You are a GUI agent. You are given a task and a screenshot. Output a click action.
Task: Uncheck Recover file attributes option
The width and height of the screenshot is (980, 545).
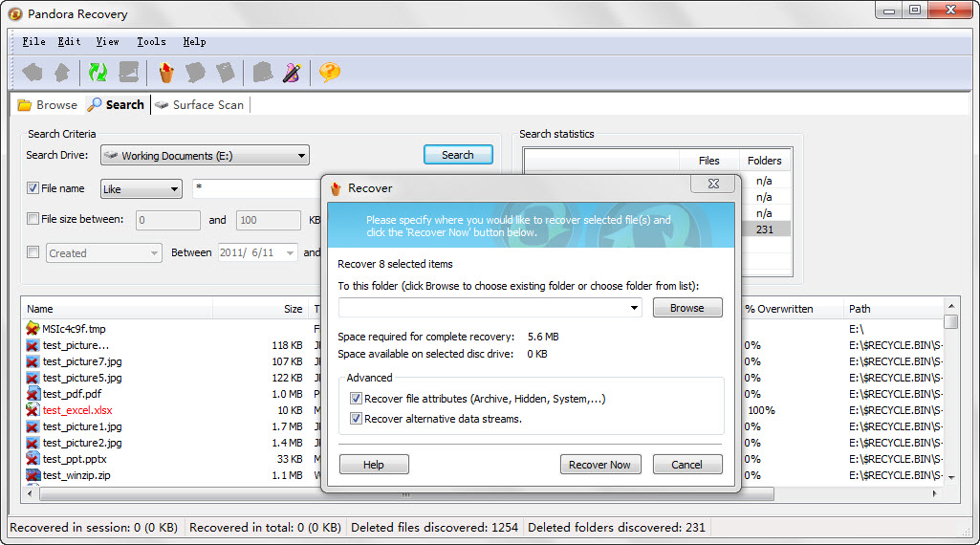[x=356, y=398]
